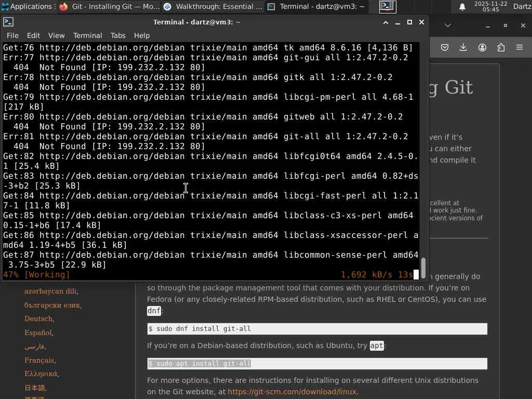Click the inline dnf code label
This screenshot has width=532, height=399.
tap(154, 311)
